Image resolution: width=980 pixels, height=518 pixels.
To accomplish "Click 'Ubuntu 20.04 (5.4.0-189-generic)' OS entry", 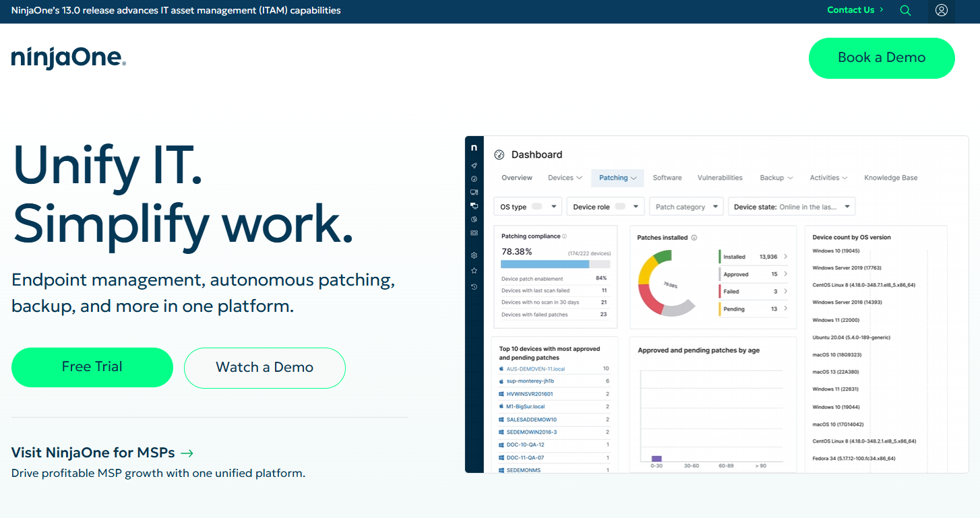I will (x=851, y=337).
